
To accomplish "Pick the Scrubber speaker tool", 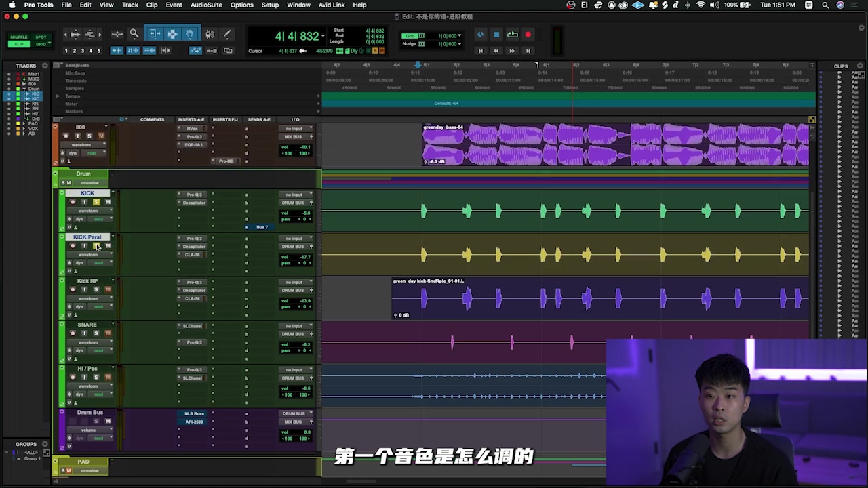I will click(x=210, y=33).
